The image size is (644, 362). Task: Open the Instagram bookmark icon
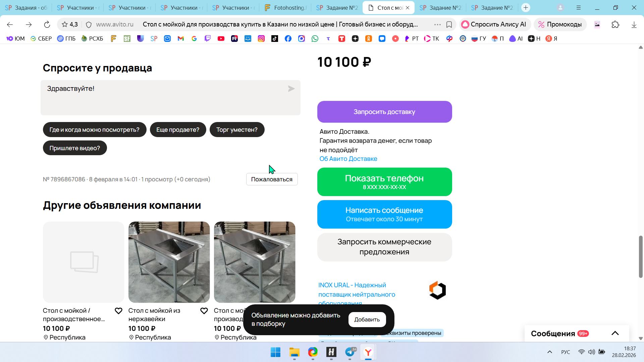coord(261,39)
